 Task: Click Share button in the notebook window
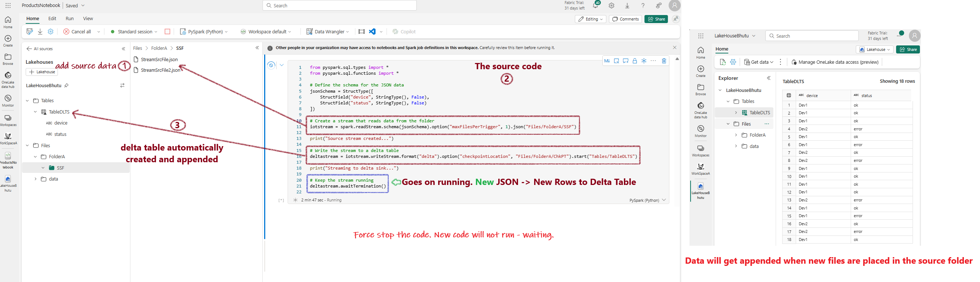pyautogui.click(x=656, y=19)
